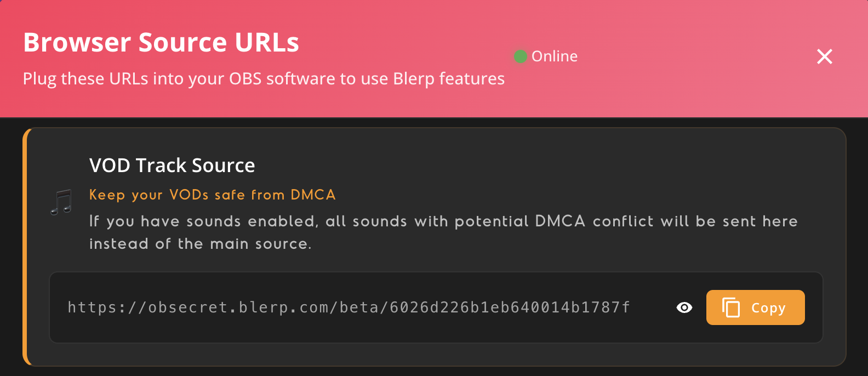
Task: Click the music note icon beside VOD Track Source
Action: (x=61, y=202)
